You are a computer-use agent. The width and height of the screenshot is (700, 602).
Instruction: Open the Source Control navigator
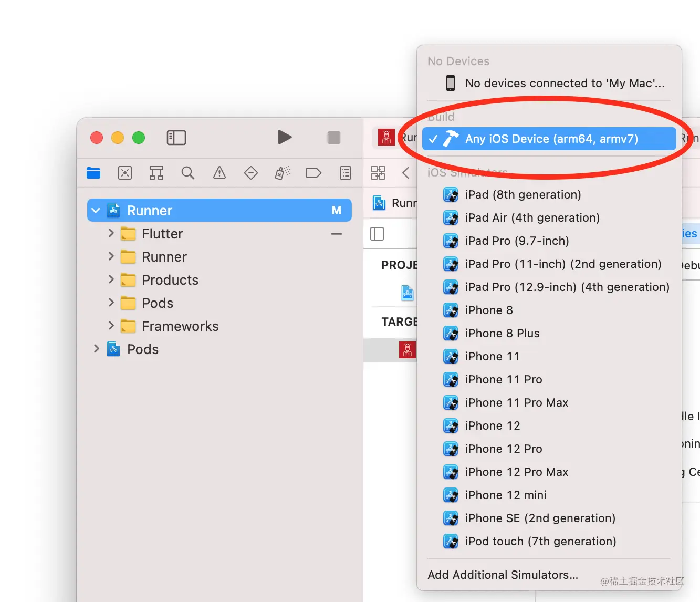pos(125,173)
